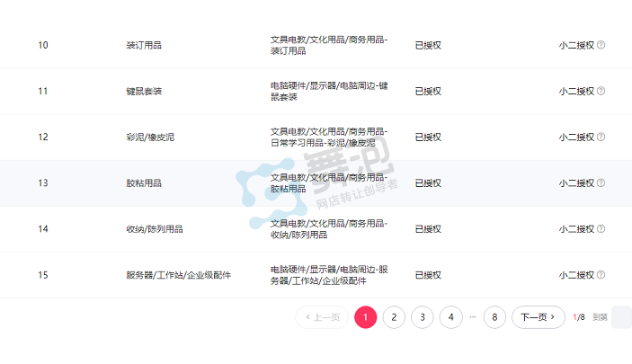Viewport: 632px width, 364px height.
Task: Select category name 服务器/工作站/企业级配件
Action: coord(179,275)
